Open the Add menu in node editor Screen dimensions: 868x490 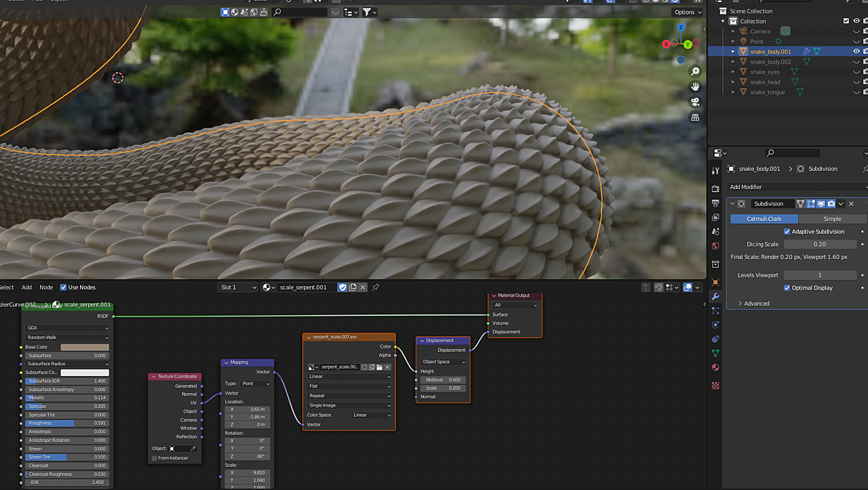(x=26, y=287)
